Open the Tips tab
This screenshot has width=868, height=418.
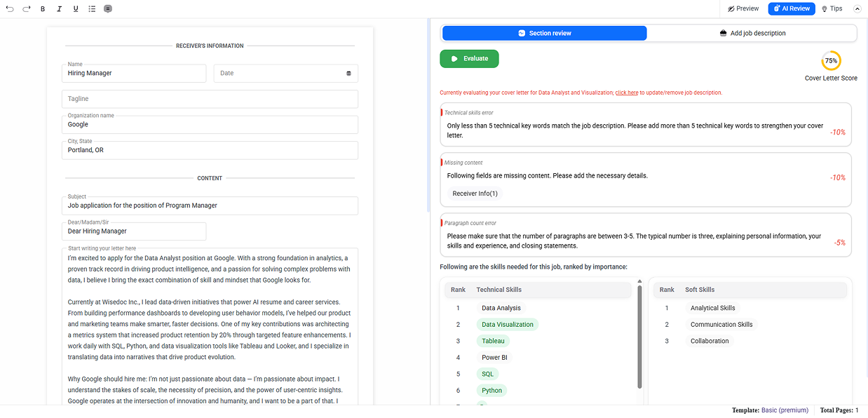point(832,8)
